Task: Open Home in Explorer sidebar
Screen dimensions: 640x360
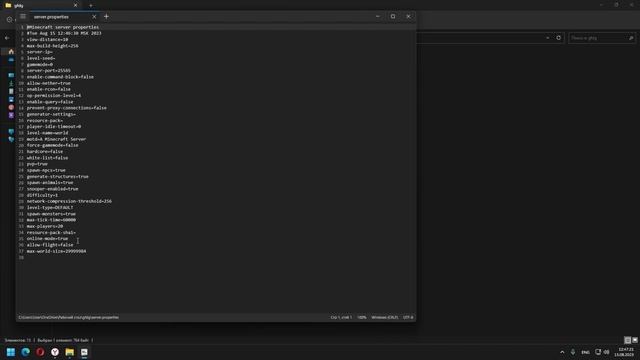Action: click(x=11, y=52)
